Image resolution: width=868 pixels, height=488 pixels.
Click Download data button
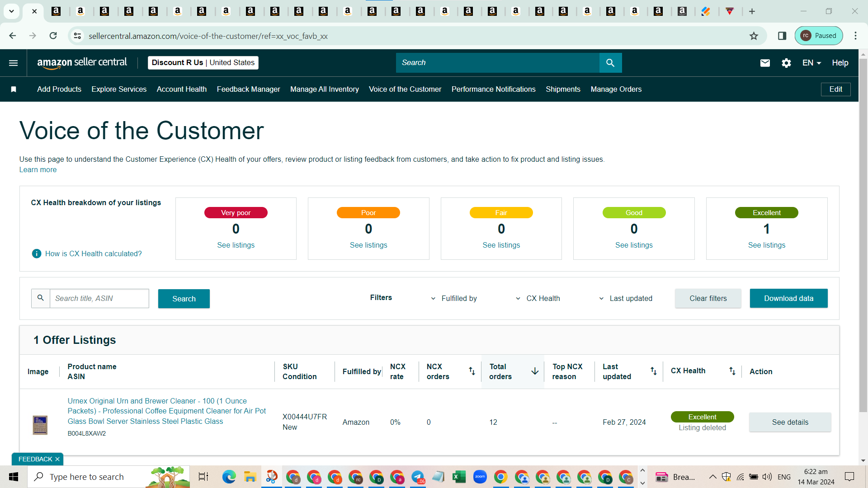point(788,298)
